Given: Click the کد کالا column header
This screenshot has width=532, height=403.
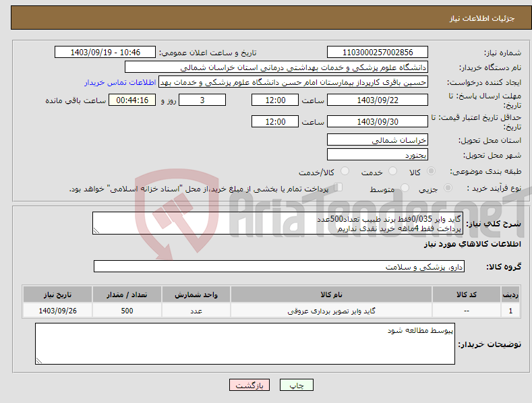Looking at the screenshot, I should pos(467,294).
